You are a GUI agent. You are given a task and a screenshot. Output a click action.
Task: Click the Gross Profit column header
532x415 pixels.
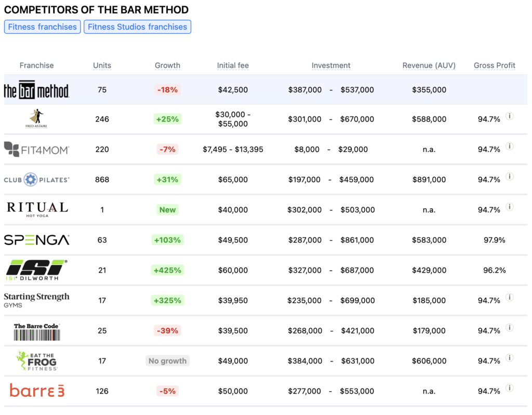pyautogui.click(x=495, y=65)
